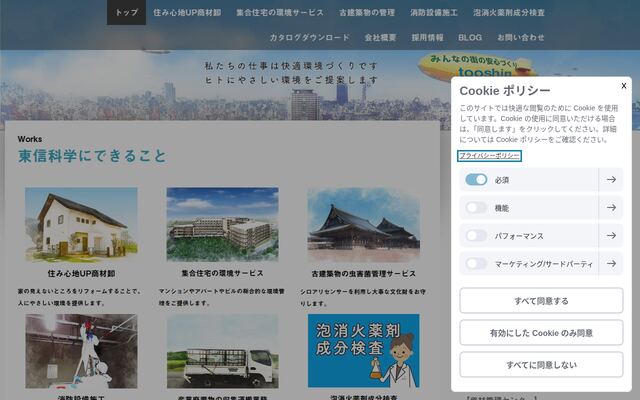Open the BLOG menu item
Image resolution: width=640 pixels, height=400 pixels.
(470, 38)
